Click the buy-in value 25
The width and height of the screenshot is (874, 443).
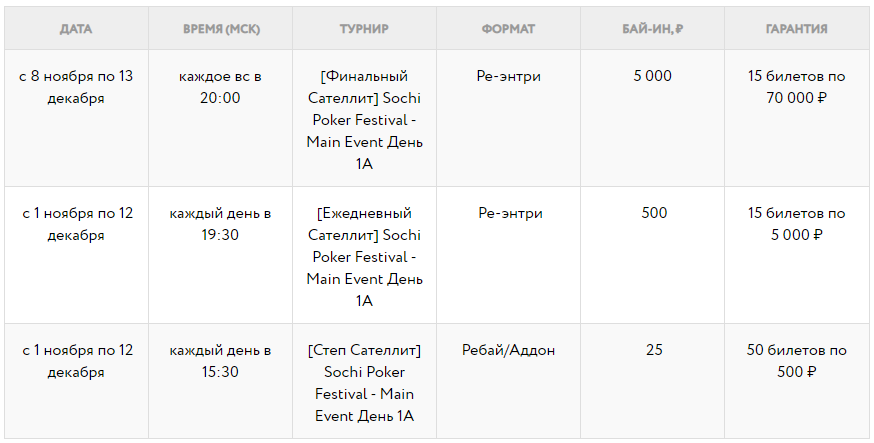click(653, 351)
